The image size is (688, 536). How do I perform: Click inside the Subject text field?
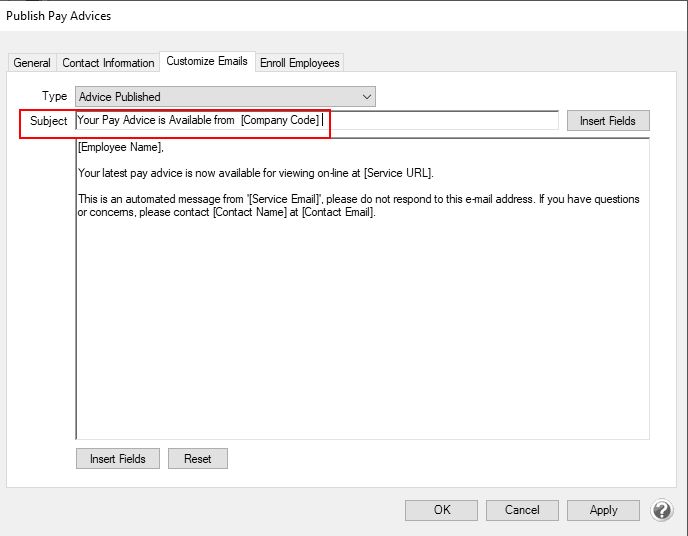440,121
